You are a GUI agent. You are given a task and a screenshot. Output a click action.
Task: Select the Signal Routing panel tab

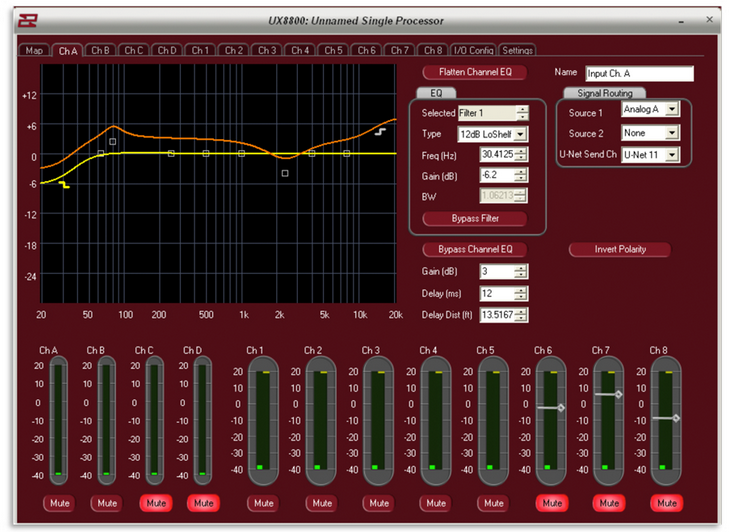tap(604, 93)
